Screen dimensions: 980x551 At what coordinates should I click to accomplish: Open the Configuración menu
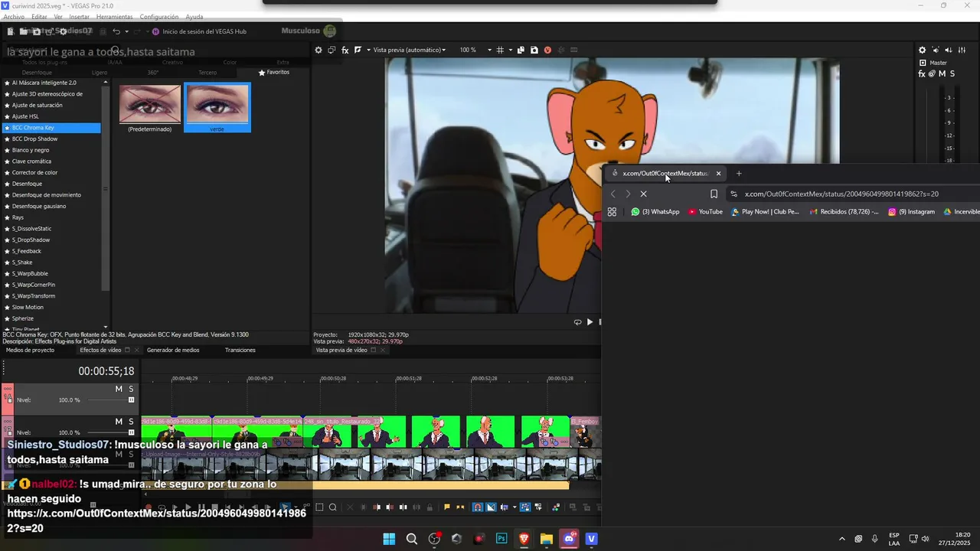point(159,16)
